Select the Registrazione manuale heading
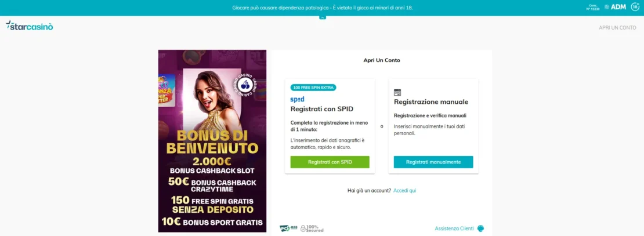The width and height of the screenshot is (644, 236). (431, 102)
